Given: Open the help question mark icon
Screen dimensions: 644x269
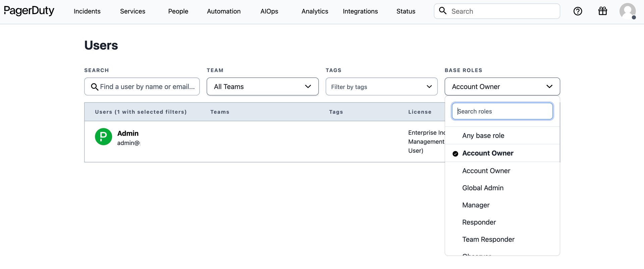Looking at the screenshot, I should click(578, 11).
